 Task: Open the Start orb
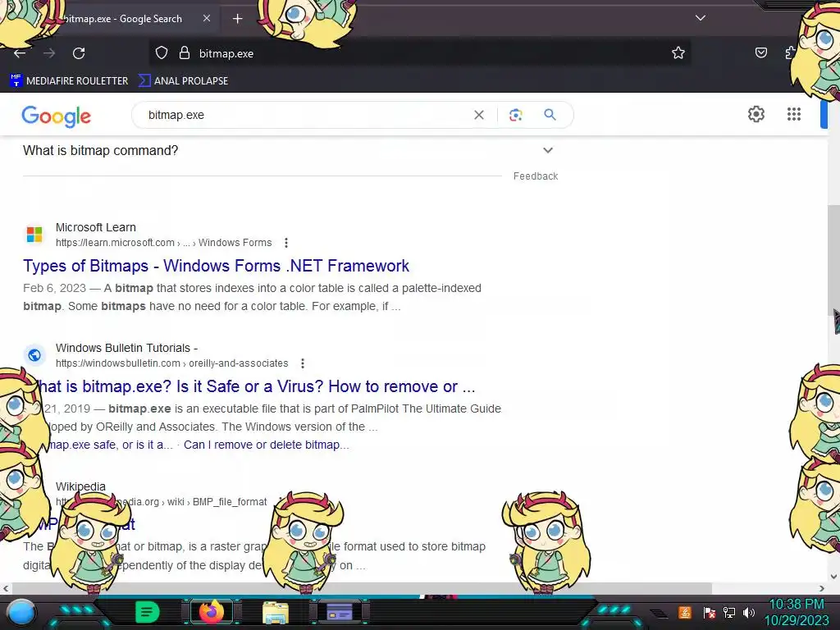pyautogui.click(x=22, y=613)
